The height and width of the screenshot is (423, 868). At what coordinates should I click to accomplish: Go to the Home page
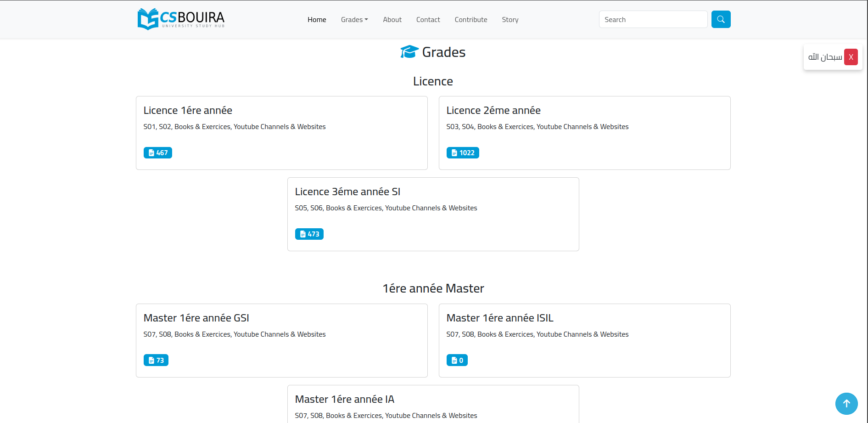coord(317,20)
